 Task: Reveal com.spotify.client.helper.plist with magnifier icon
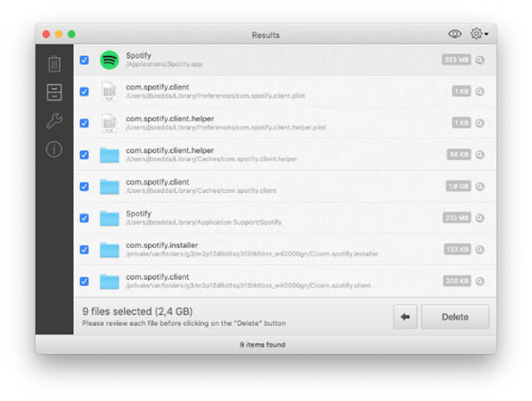tap(480, 123)
